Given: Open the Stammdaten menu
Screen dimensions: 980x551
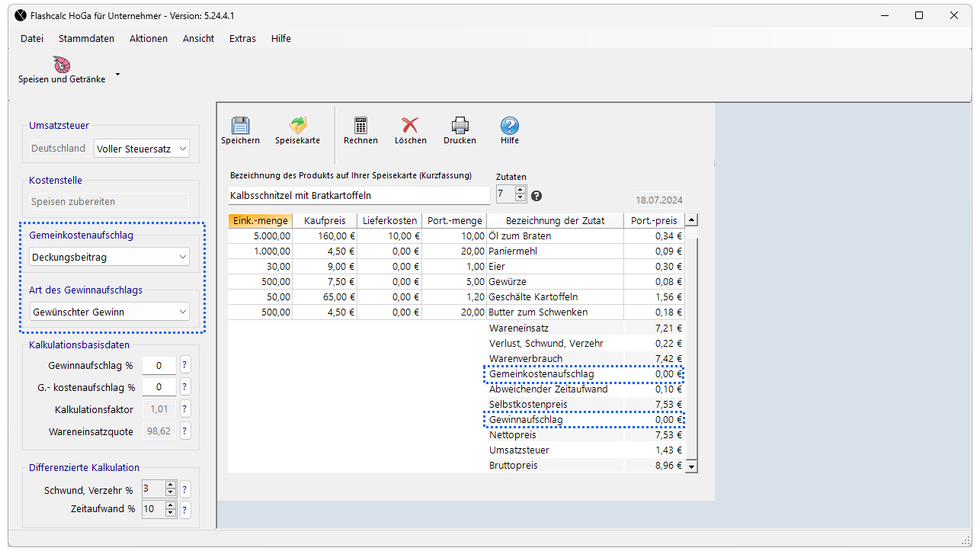Looking at the screenshot, I should (x=86, y=38).
